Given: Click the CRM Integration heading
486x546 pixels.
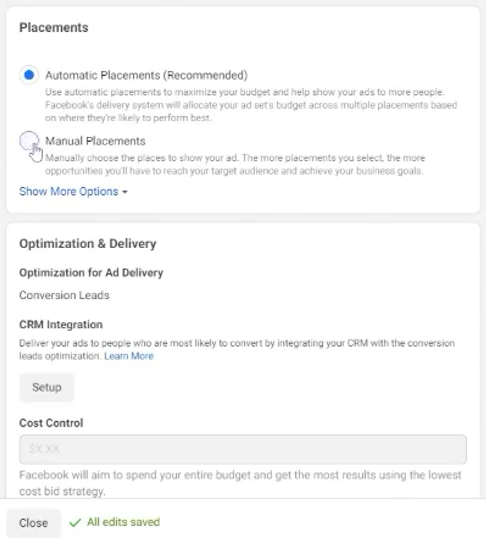Looking at the screenshot, I should (61, 324).
